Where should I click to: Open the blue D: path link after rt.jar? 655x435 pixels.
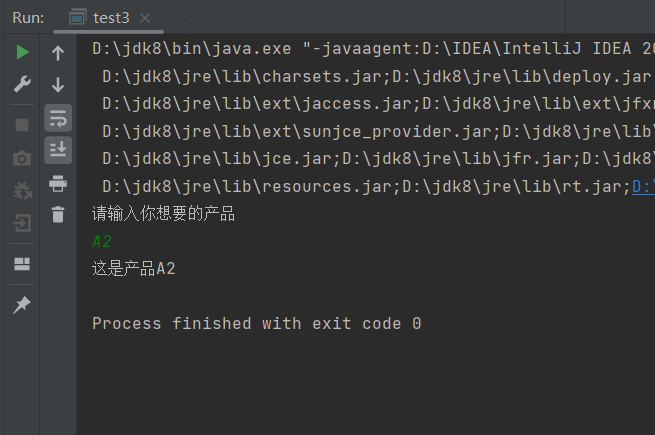[643, 186]
